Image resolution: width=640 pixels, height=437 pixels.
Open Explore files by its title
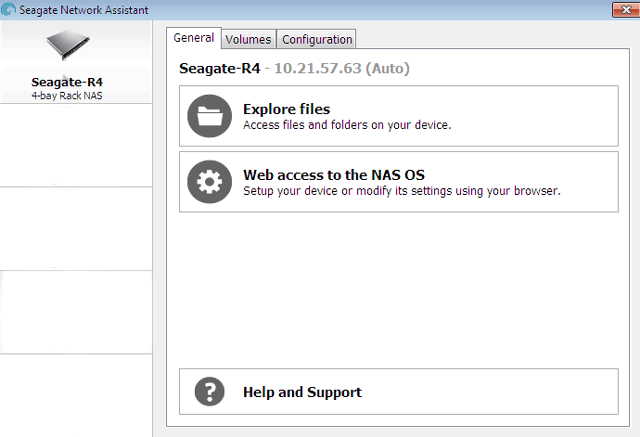[x=286, y=109]
